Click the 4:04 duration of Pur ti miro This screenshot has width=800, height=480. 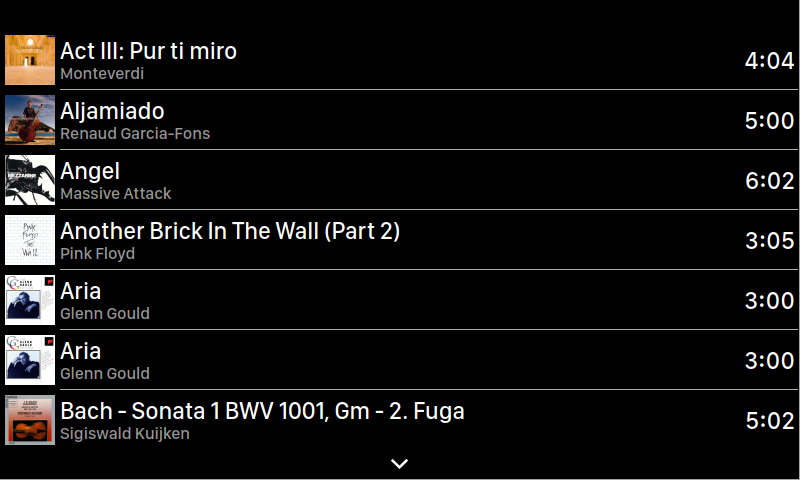point(769,61)
